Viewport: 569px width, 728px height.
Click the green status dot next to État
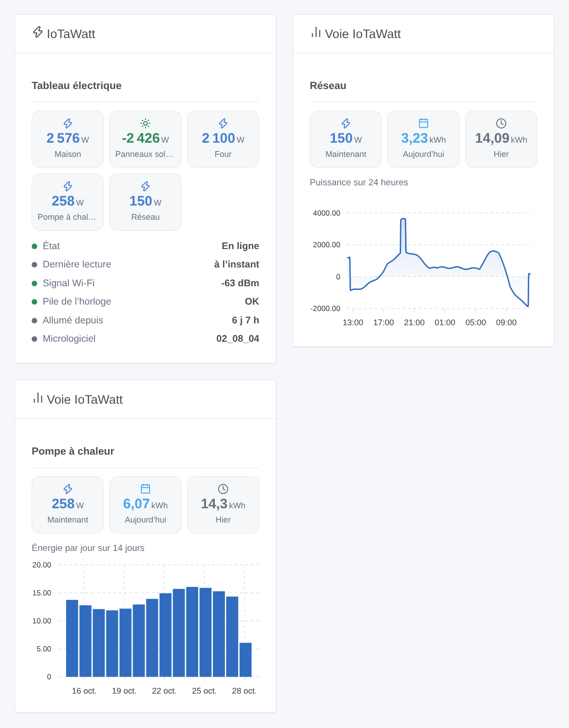pos(34,246)
